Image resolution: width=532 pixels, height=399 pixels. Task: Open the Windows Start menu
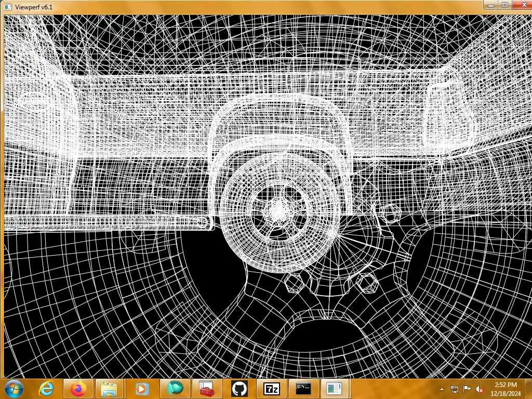[x=14, y=389]
